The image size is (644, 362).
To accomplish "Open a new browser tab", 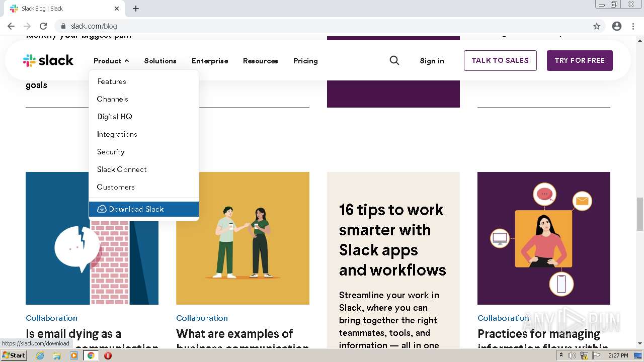I will (x=136, y=9).
